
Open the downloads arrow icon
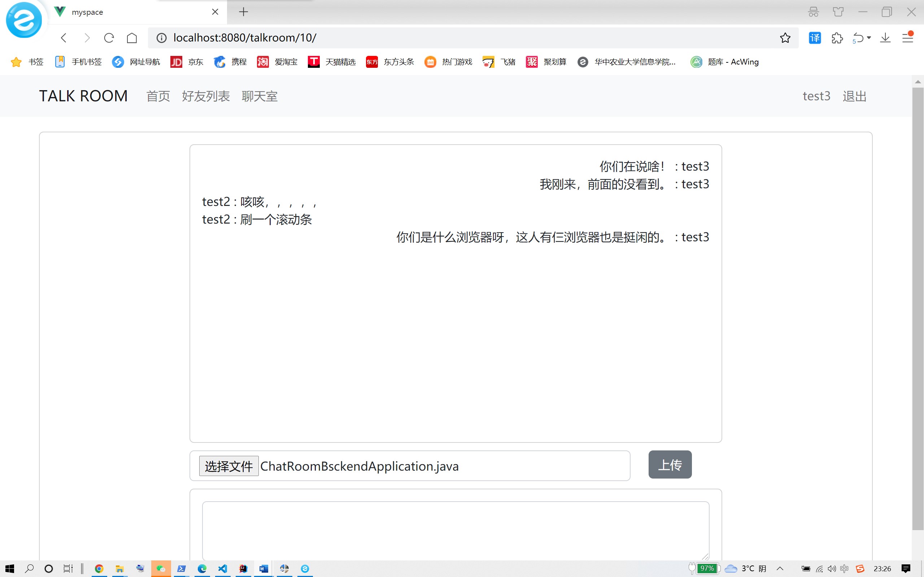click(x=885, y=38)
